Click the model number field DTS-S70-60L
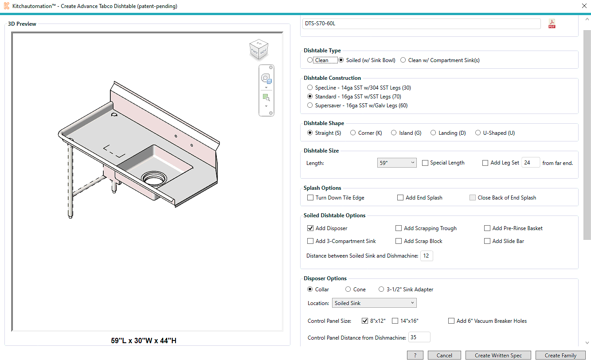 pyautogui.click(x=421, y=23)
